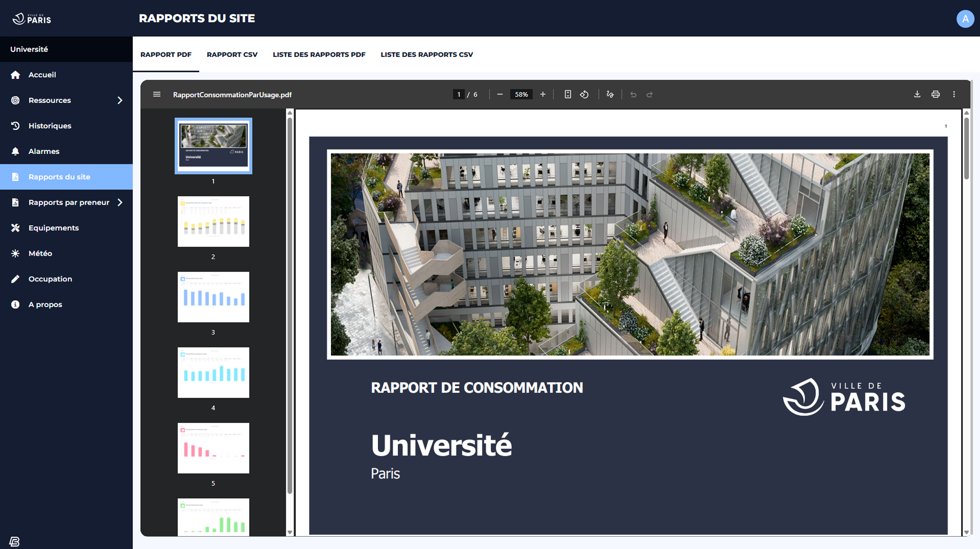Select the PDF draw annotation tool
The image size is (980, 549).
pos(610,94)
